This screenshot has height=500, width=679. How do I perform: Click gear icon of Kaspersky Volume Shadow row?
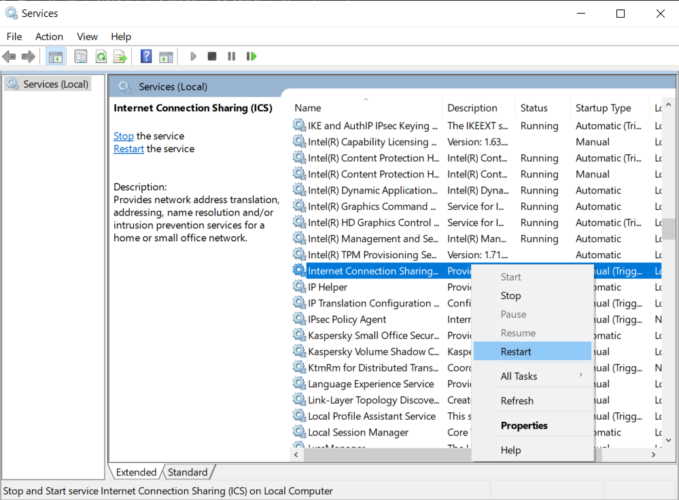click(x=299, y=351)
